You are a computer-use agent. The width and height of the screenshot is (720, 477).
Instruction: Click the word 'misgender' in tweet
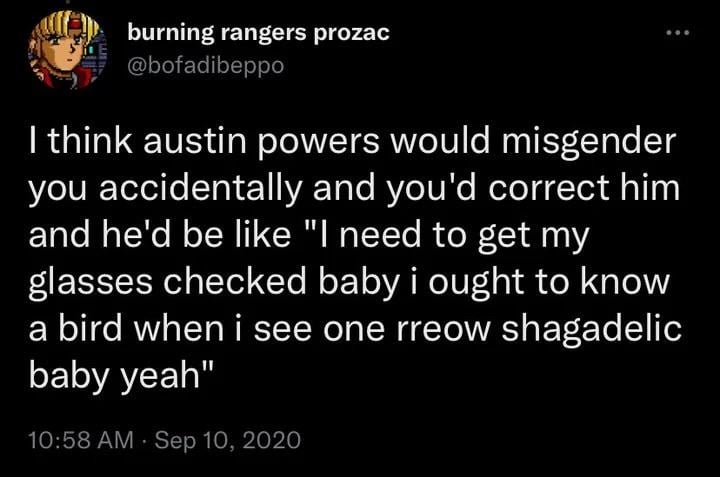coord(589,142)
